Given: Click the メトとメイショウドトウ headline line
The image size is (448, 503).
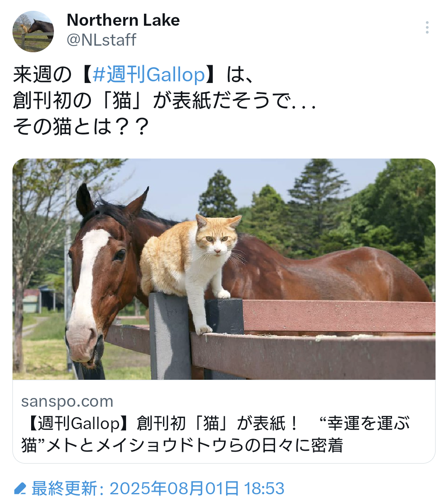Looking at the screenshot, I should [x=182, y=445].
